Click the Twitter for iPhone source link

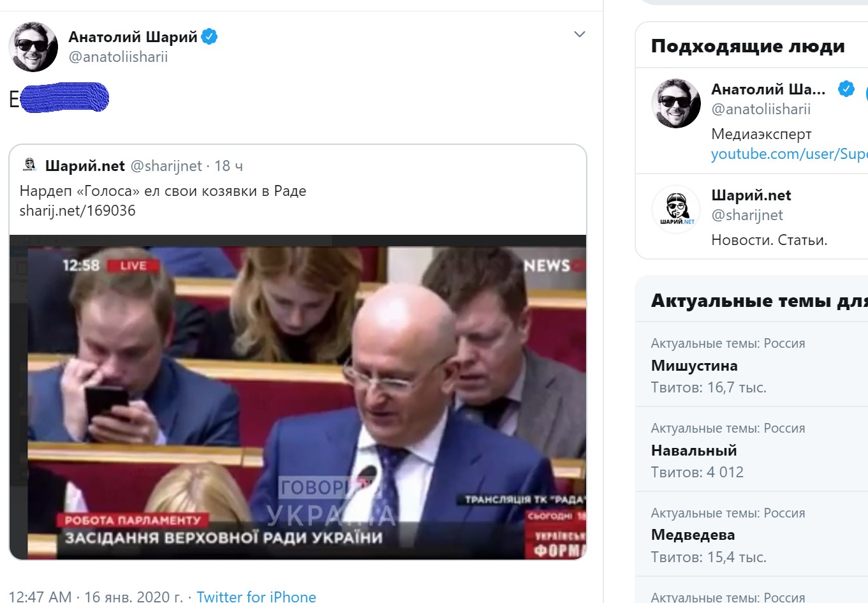point(256,597)
